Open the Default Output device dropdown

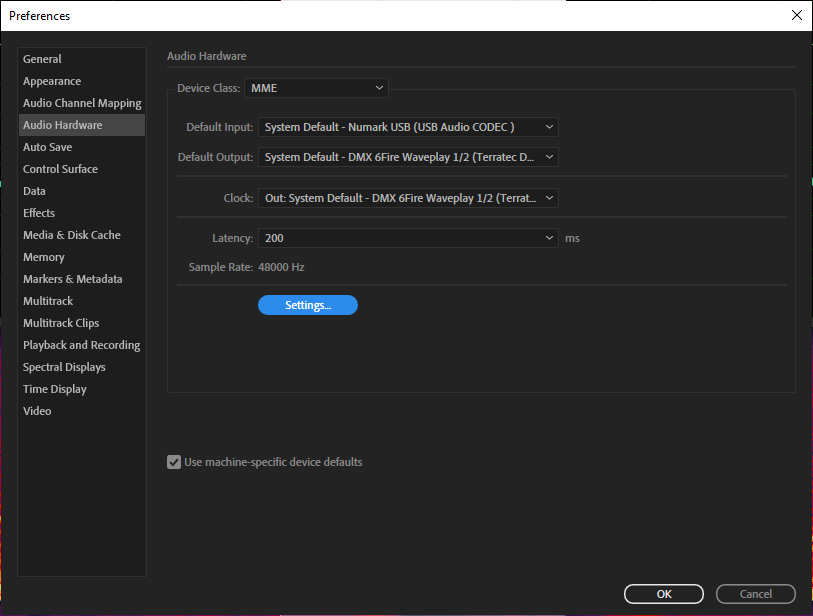(407, 156)
